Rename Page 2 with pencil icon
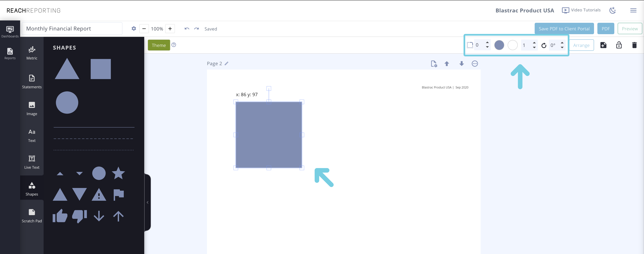The width and height of the screenshot is (644, 254). tap(227, 63)
